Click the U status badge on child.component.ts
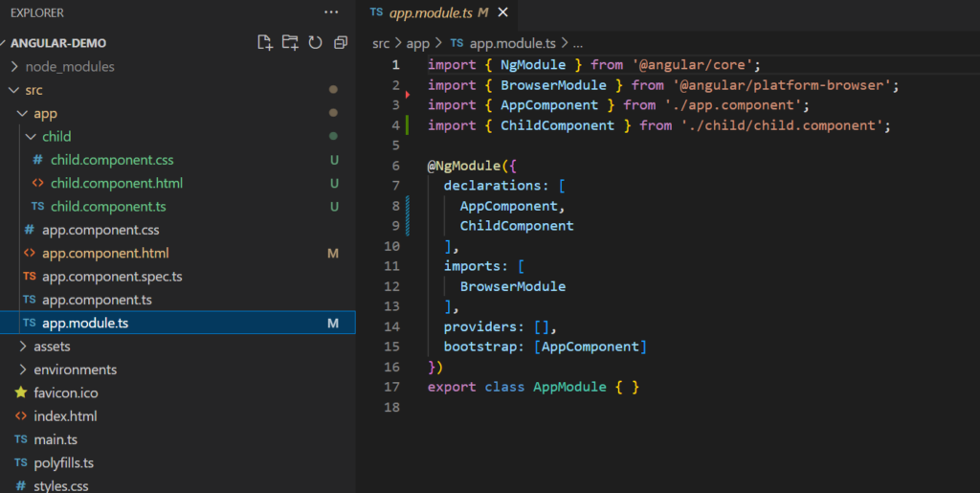The image size is (980, 493). pos(334,206)
